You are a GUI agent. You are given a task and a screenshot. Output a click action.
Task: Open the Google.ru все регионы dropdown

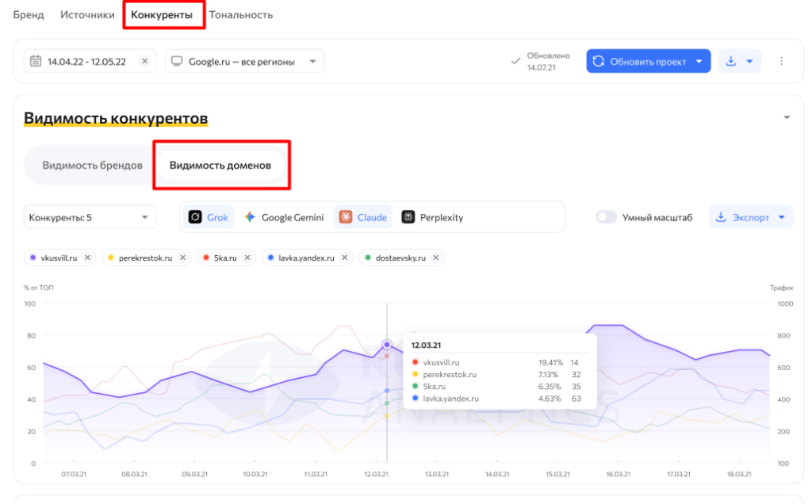pos(244,62)
